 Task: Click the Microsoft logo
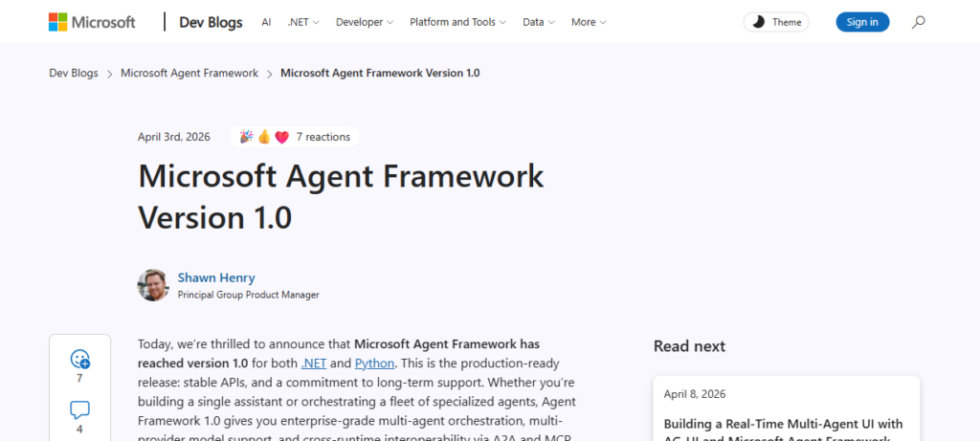coord(92,22)
